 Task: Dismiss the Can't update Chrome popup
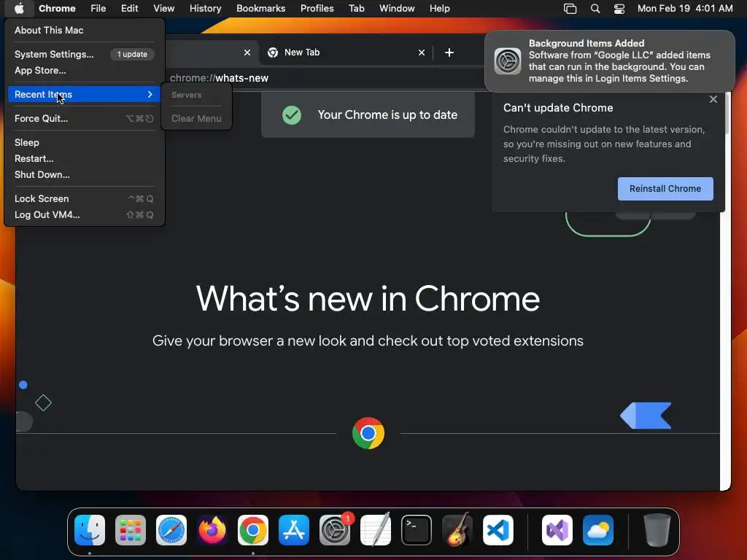click(x=713, y=99)
